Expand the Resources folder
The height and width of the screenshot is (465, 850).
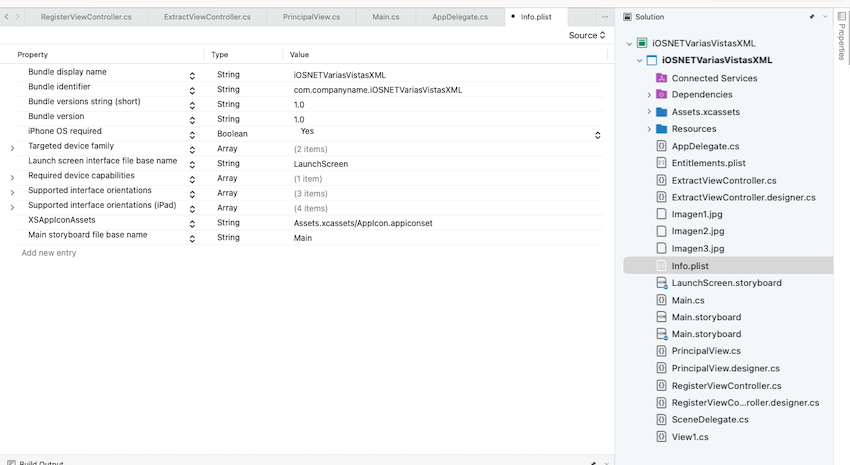click(x=649, y=129)
